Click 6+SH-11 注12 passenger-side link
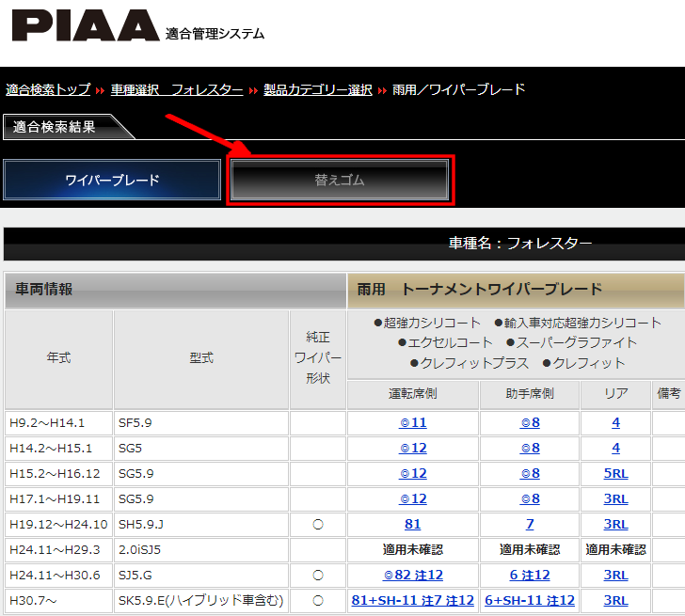 pos(530,600)
